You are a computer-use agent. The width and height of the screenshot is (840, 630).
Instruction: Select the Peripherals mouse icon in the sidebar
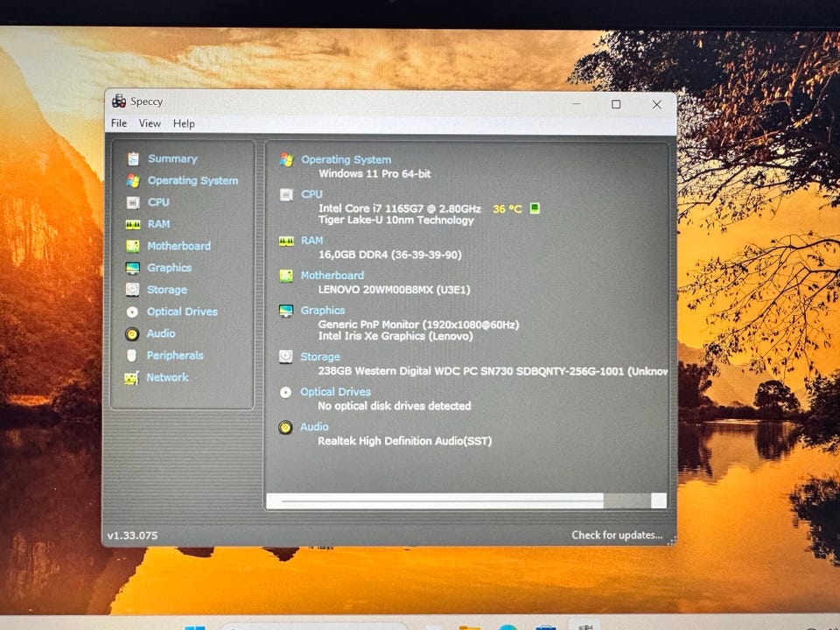[132, 355]
